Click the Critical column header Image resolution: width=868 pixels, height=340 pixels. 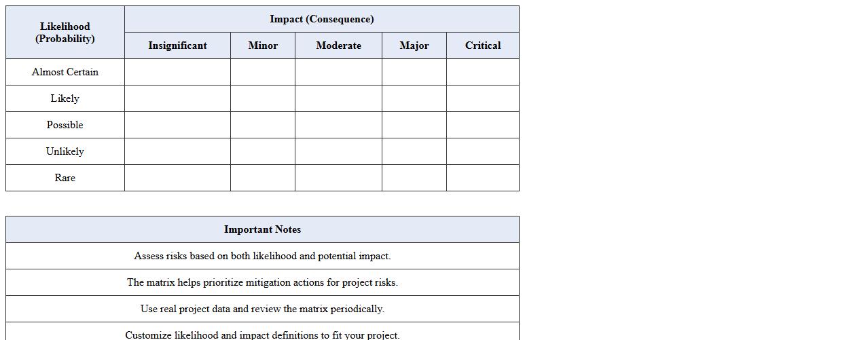click(483, 45)
